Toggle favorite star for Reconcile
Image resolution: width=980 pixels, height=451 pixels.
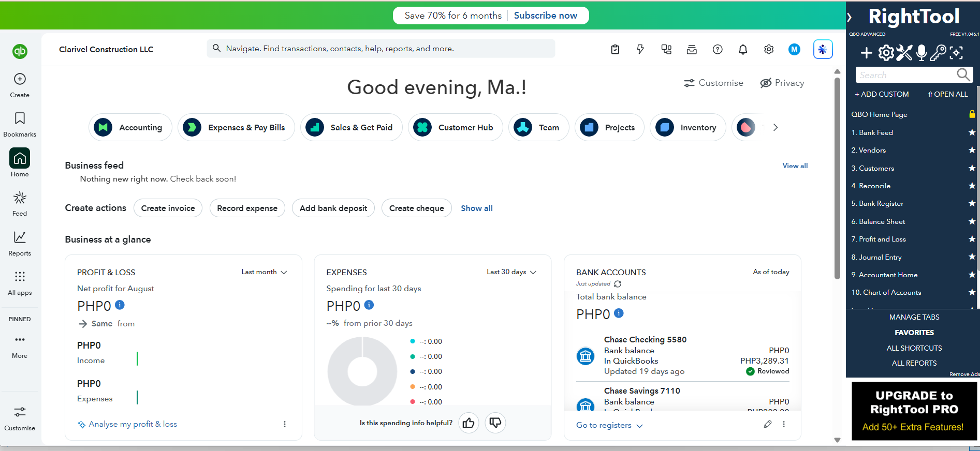click(972, 186)
